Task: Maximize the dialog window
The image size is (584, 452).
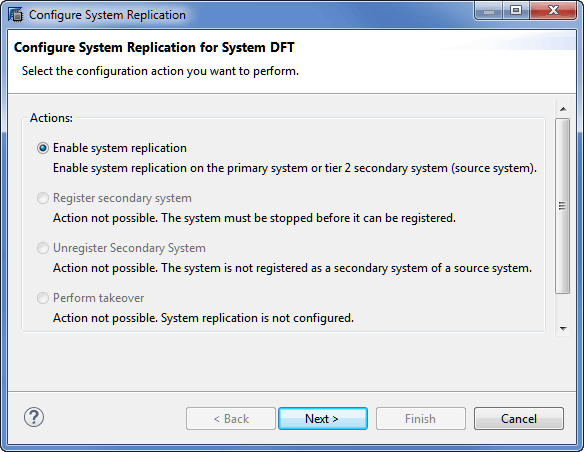Action: 516,10
